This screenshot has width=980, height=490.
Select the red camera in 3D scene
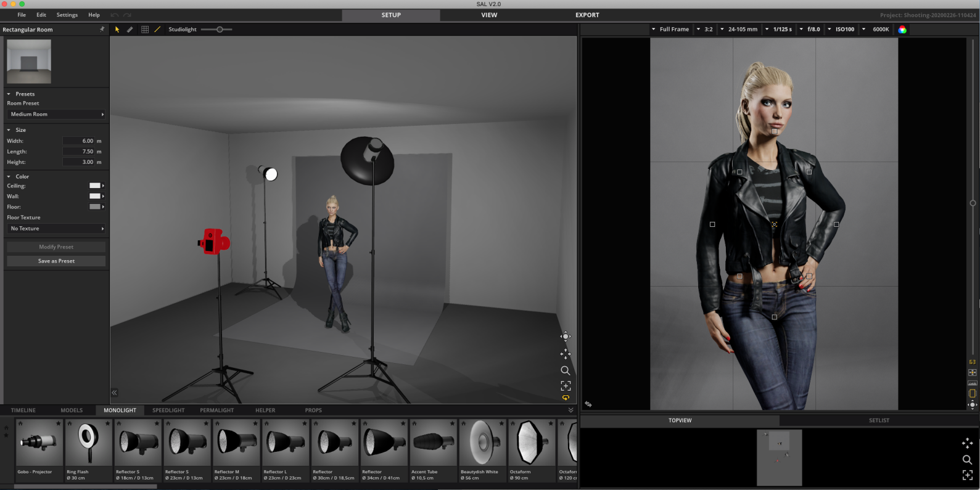click(x=214, y=242)
